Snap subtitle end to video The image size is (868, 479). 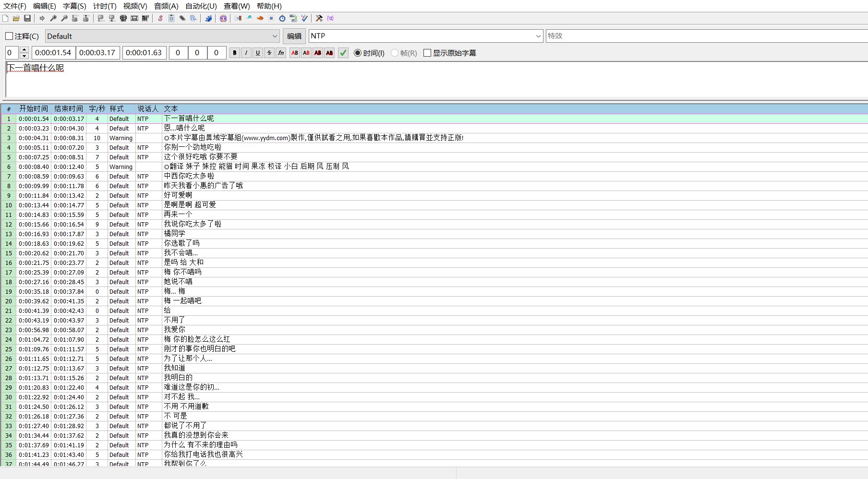[112, 18]
